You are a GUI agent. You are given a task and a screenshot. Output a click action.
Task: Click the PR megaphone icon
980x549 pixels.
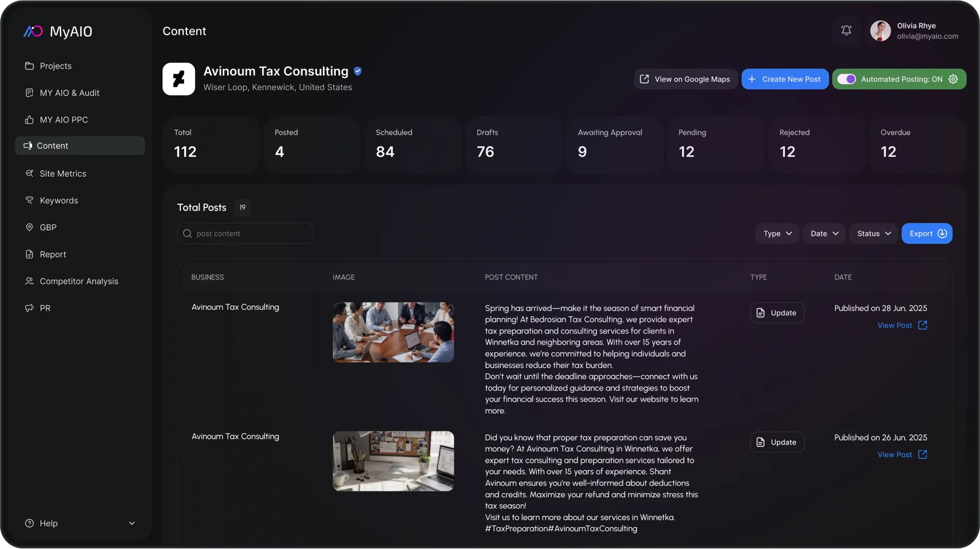29,308
